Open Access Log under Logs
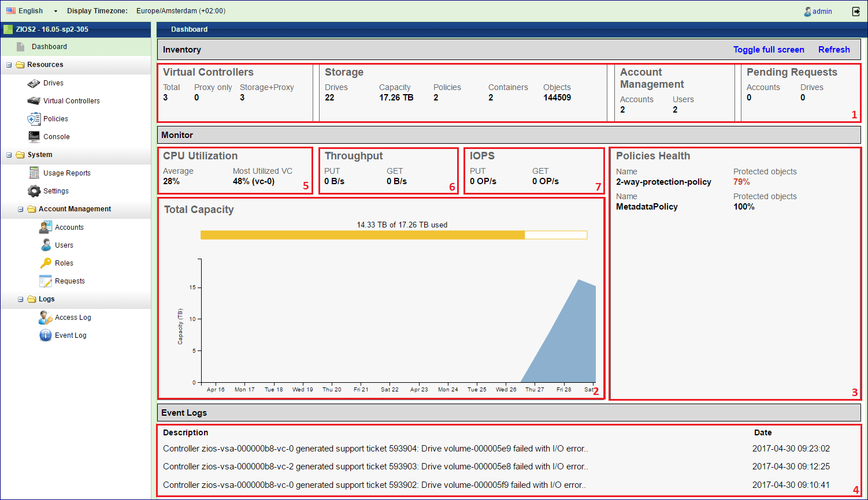The width and height of the screenshot is (868, 500). 73,318
